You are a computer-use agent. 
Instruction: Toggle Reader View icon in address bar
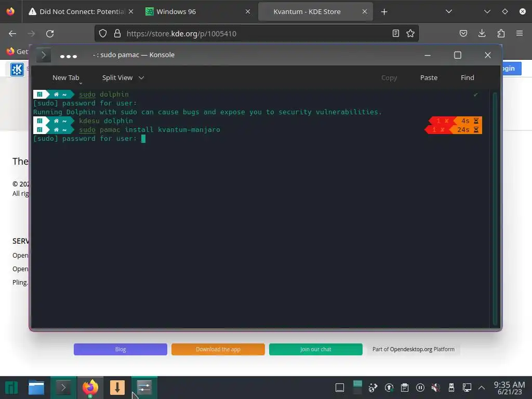click(x=395, y=33)
